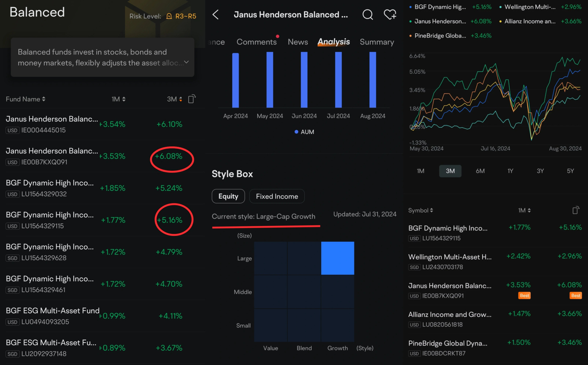Toggle PineBridge Global legend entry in chart
The width and height of the screenshot is (588, 365).
450,36
